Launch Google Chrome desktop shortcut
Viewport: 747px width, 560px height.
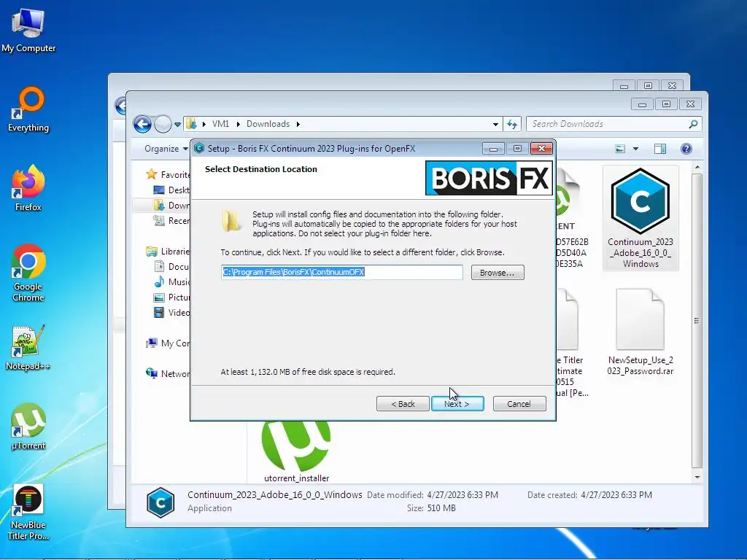coord(28,273)
